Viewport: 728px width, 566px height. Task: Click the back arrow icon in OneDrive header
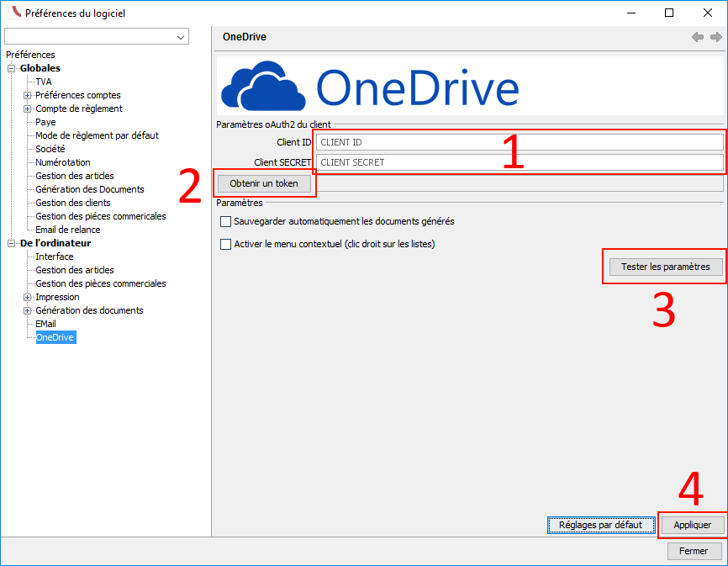(698, 37)
